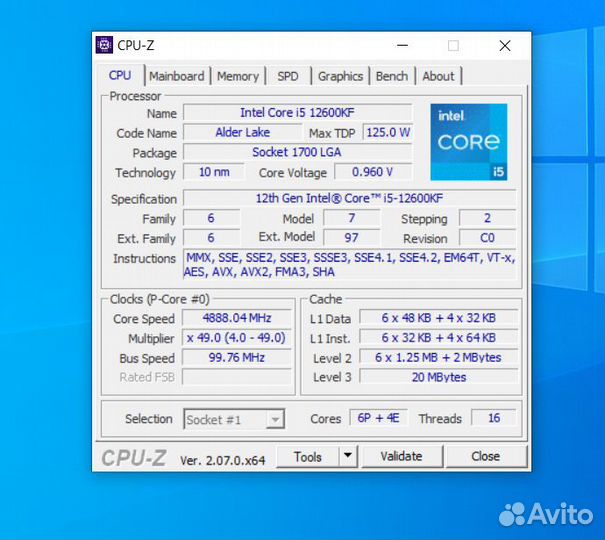Click the Technology value 10 nm
The height and width of the screenshot is (540, 605).
[214, 172]
